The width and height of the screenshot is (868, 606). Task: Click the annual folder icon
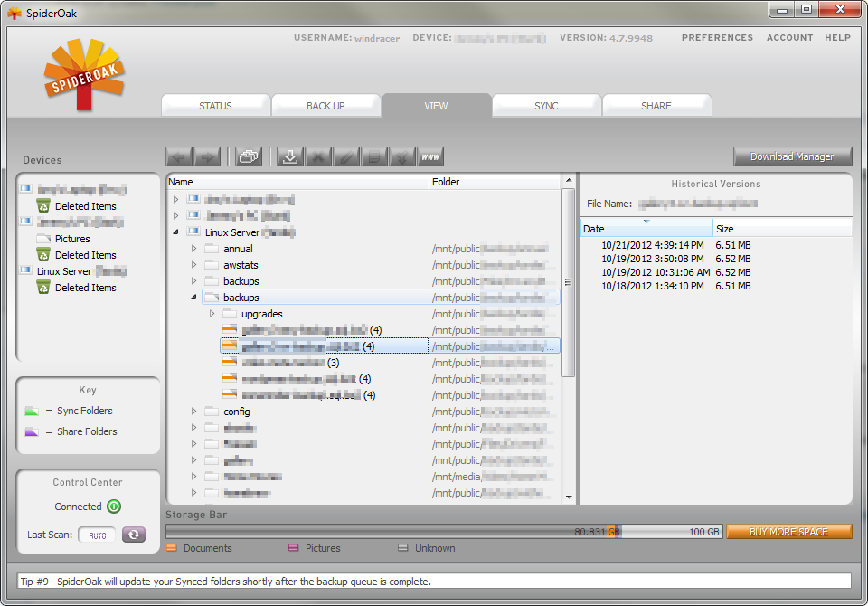pos(212,249)
